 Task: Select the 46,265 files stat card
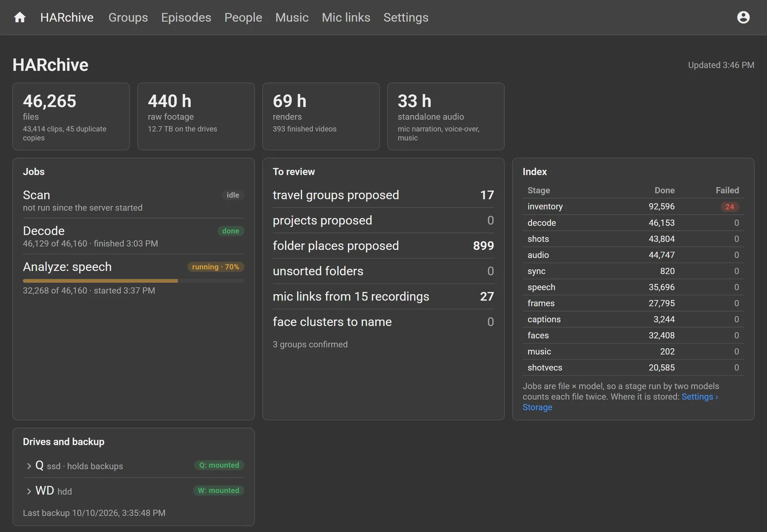point(71,116)
